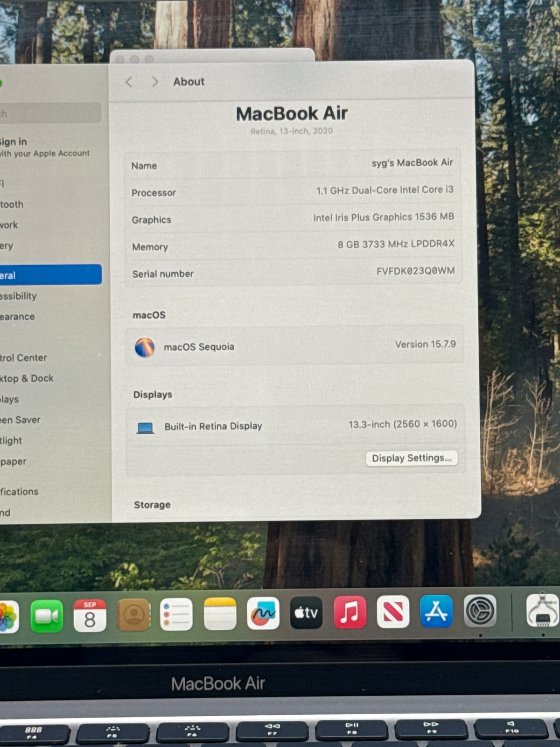Open Network in the settings sidebar

click(9, 225)
